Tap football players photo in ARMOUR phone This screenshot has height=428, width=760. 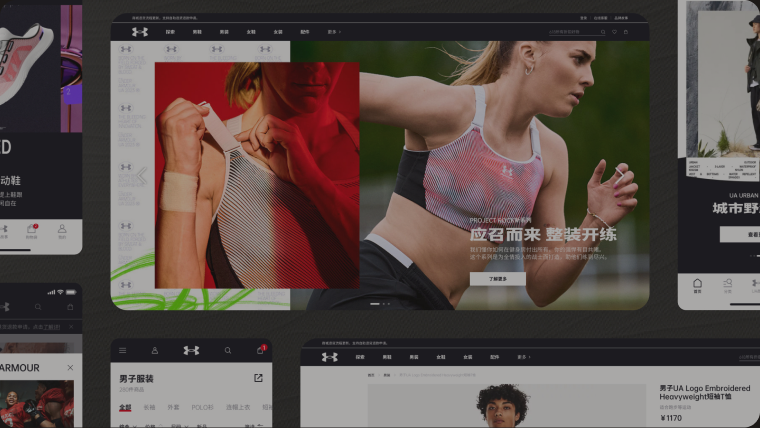pos(37,404)
